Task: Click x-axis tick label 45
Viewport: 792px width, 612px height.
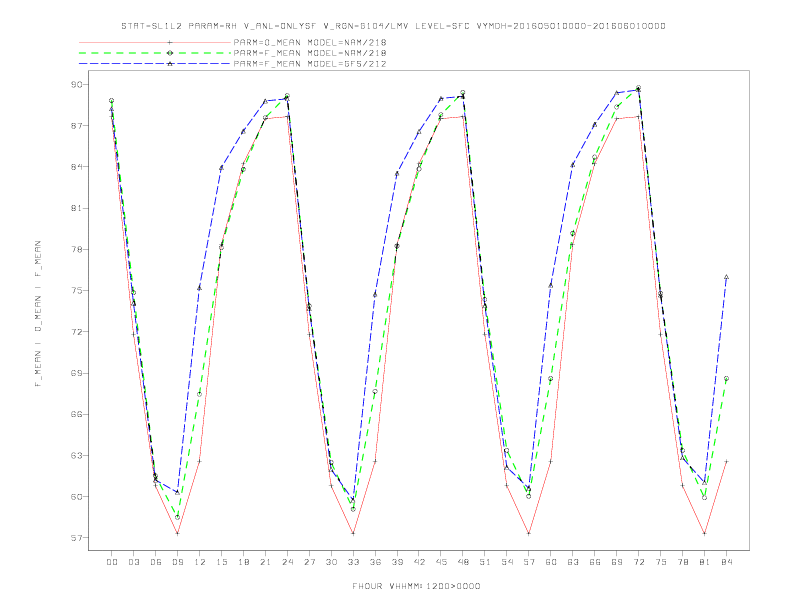Action: click(x=441, y=562)
